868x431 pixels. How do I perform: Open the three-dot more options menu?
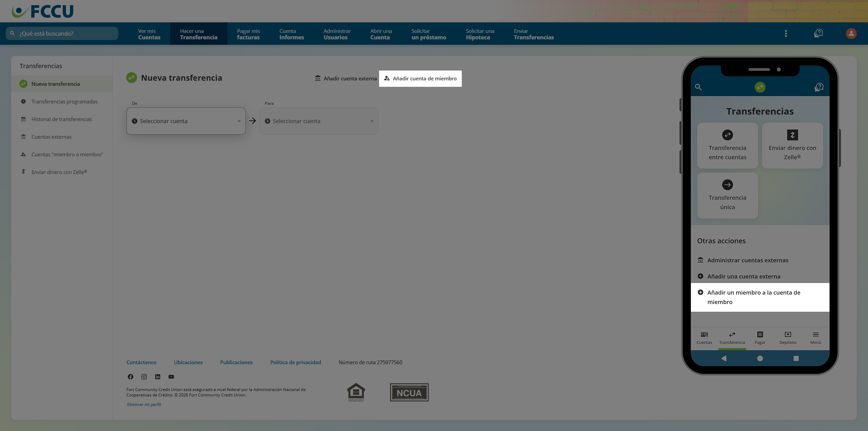[786, 34]
